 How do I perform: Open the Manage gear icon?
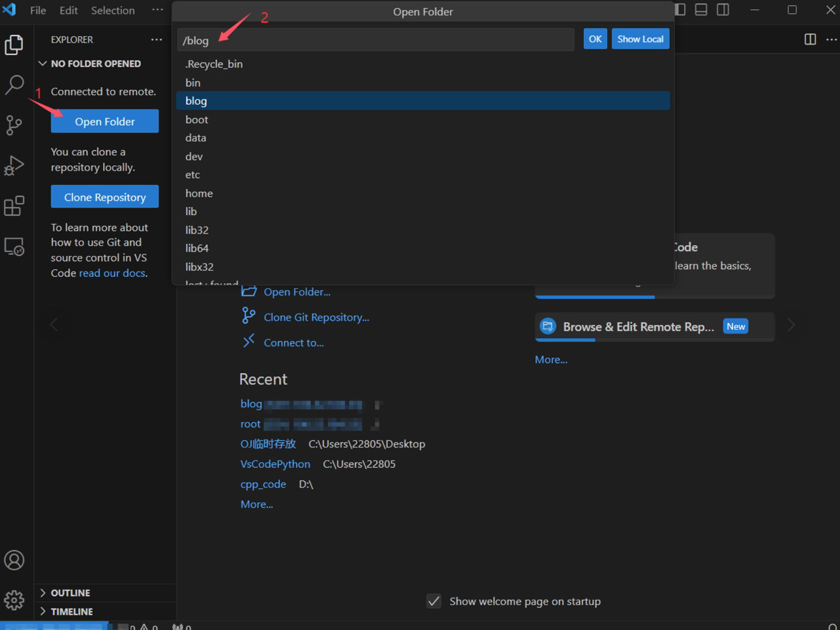(x=14, y=600)
